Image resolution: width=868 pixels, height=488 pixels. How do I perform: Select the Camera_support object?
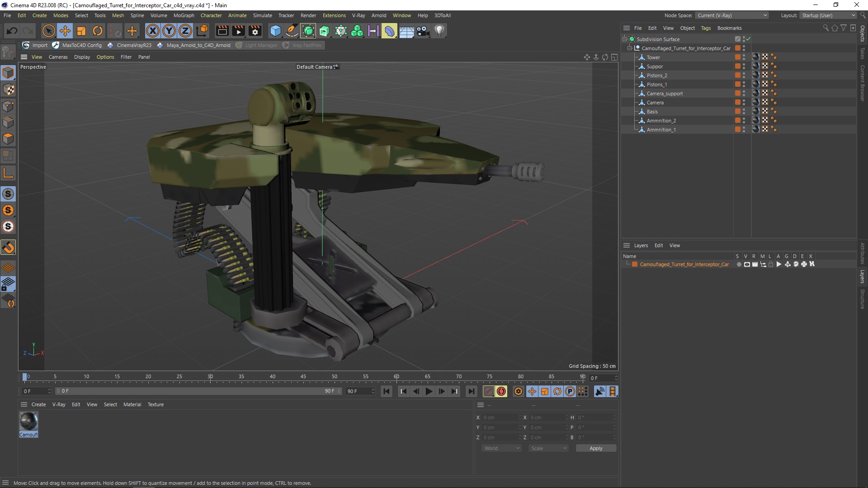coord(665,94)
